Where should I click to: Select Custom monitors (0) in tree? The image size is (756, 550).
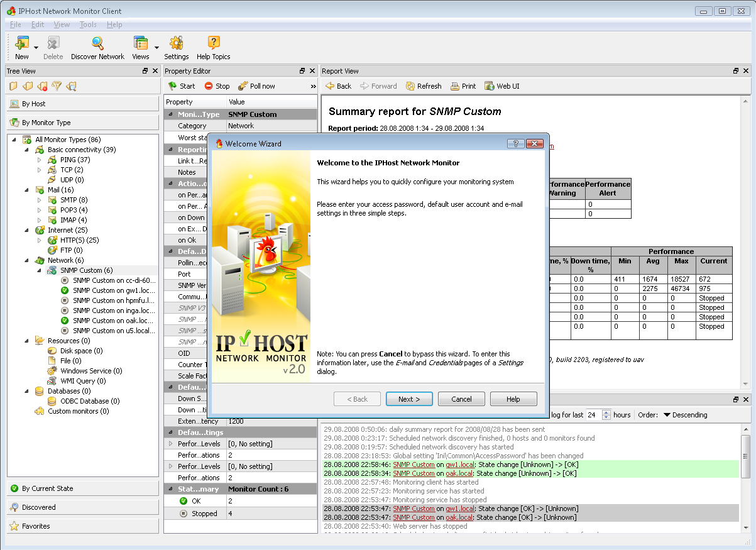(x=78, y=411)
